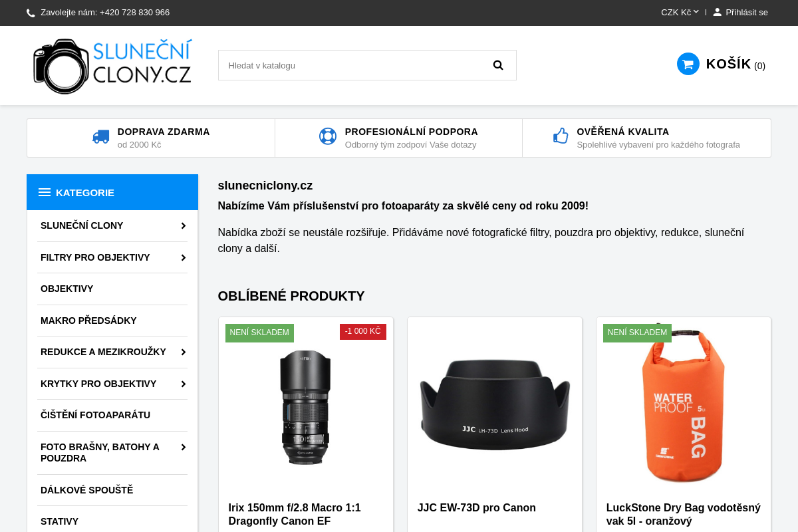Expand Foto brašny, batohy a pouzdra chevron

[183, 447]
